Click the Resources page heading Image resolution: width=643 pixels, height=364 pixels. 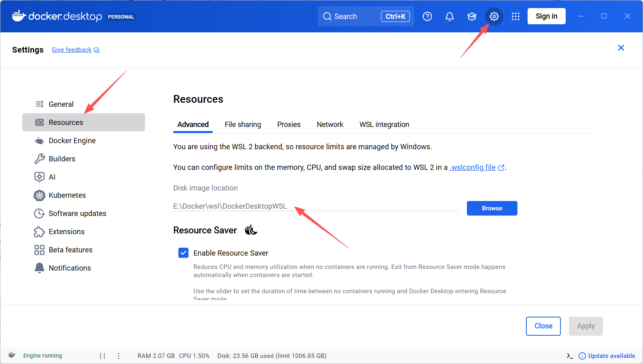198,99
